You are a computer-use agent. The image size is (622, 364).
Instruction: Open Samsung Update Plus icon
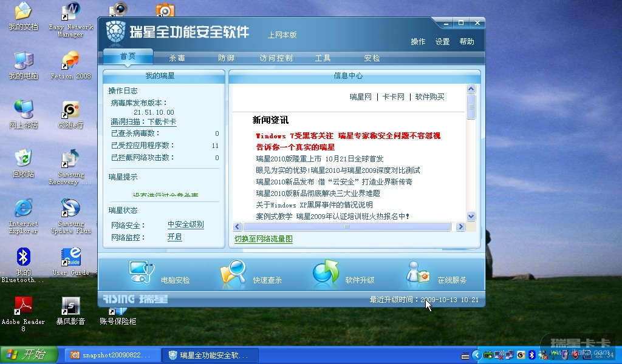[70, 216]
